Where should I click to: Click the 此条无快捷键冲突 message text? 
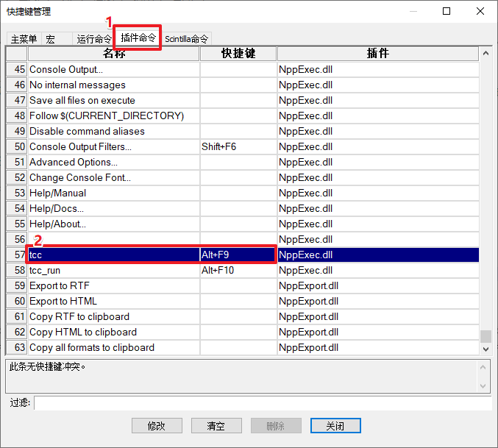[47, 367]
